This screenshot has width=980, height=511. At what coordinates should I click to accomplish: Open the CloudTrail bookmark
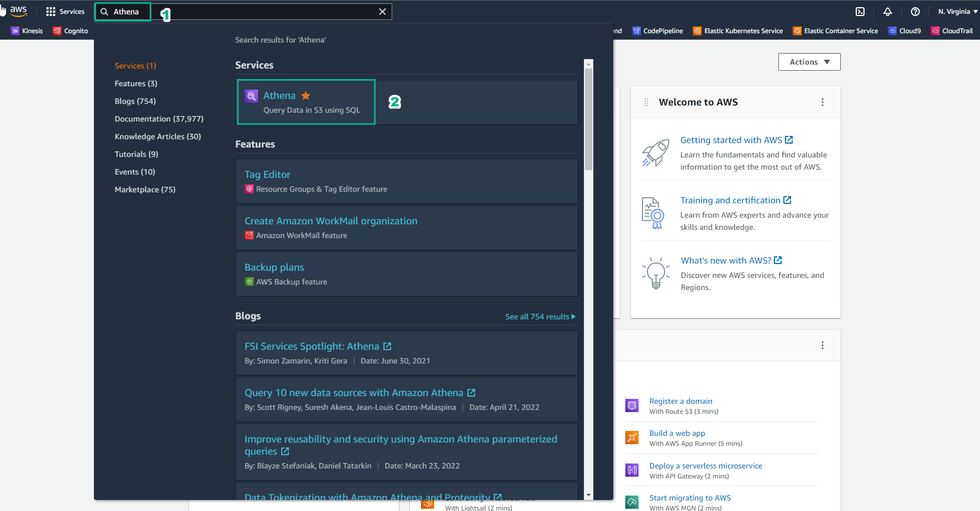pyautogui.click(x=952, y=31)
